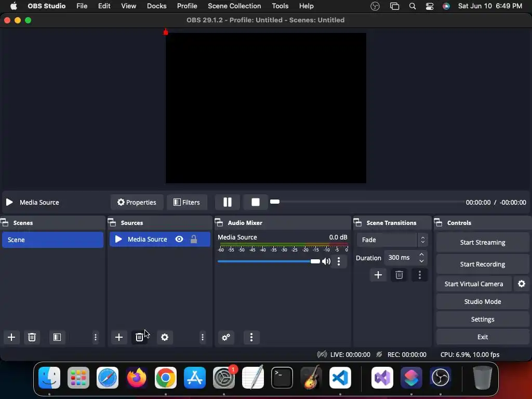Viewport: 532px width, 399px height.
Task: Undock the Scenes panel via float icon
Action: [x=4, y=222]
